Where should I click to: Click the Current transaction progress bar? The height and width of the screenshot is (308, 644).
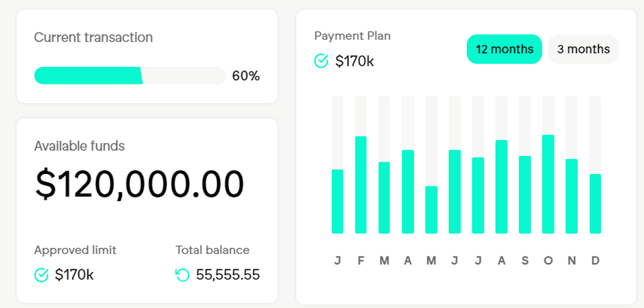point(129,75)
